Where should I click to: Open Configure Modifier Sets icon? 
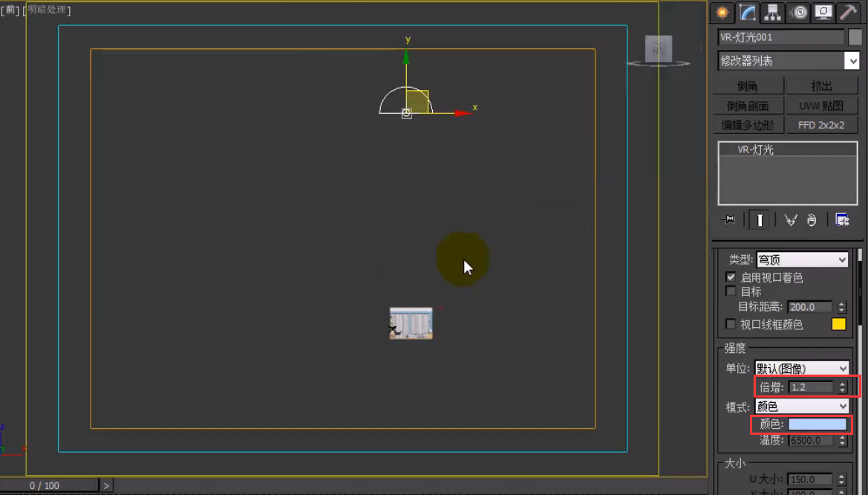842,220
